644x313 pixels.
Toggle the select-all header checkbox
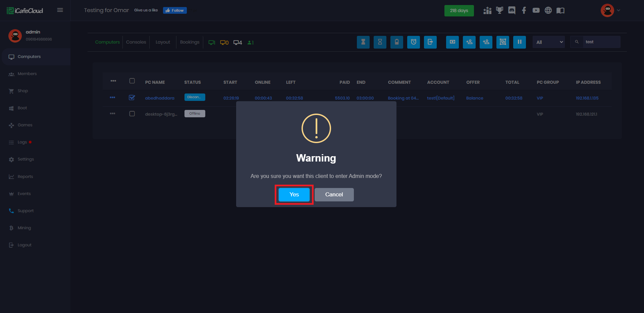click(132, 81)
